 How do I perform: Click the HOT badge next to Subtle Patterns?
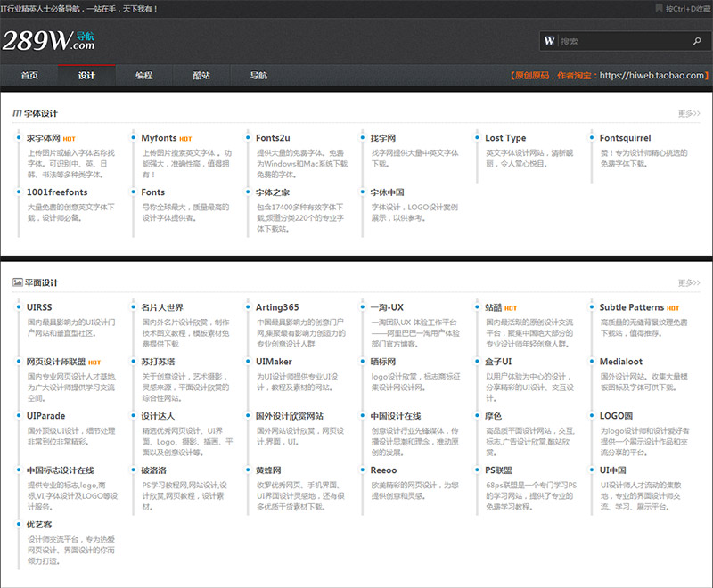[673, 308]
